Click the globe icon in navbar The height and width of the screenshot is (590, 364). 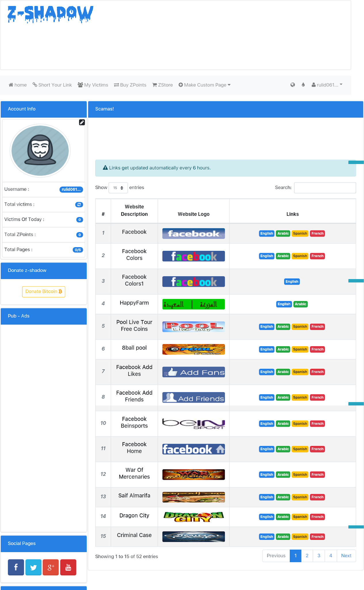(293, 85)
